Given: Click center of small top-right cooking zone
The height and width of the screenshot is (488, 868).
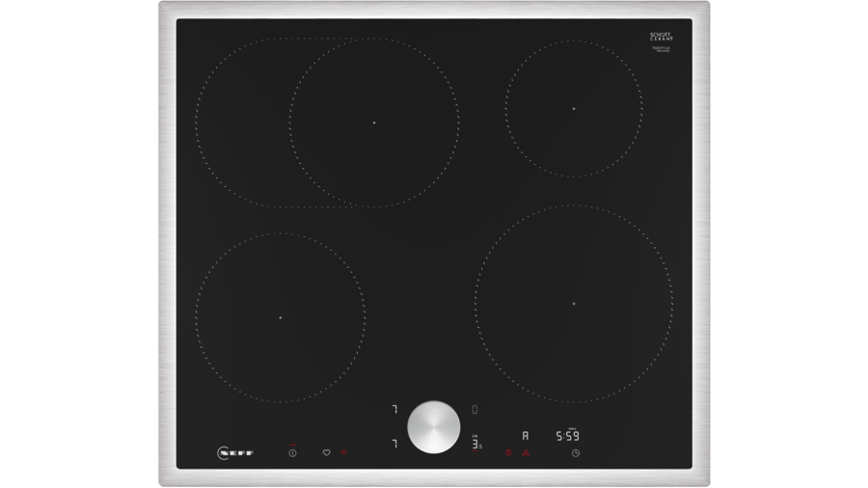Looking at the screenshot, I should (573, 108).
